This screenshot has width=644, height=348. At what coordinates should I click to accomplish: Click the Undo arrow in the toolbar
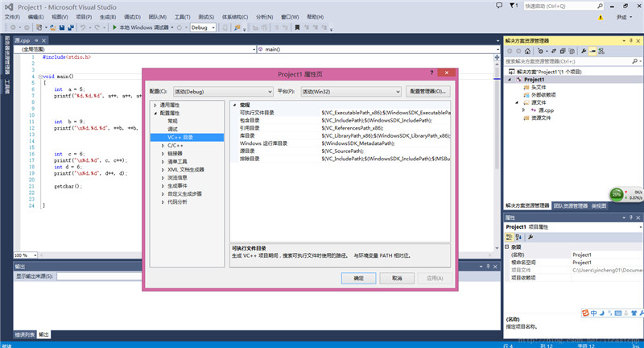82,27
